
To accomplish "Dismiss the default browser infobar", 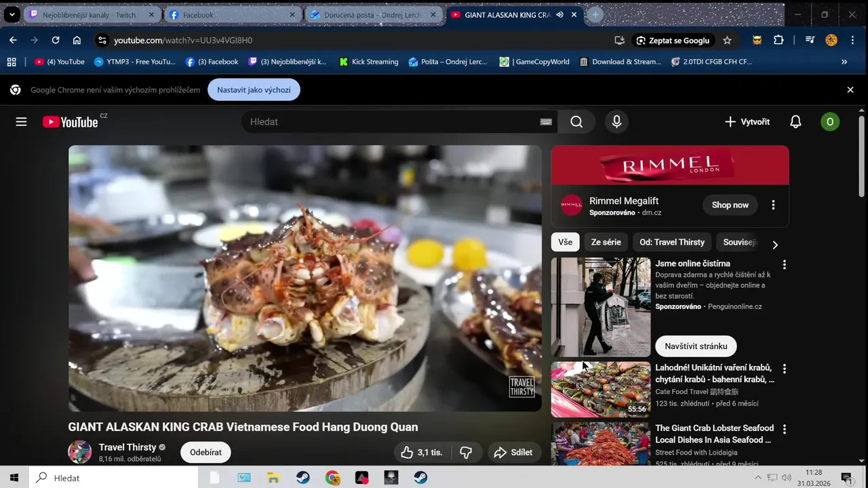I will [850, 89].
